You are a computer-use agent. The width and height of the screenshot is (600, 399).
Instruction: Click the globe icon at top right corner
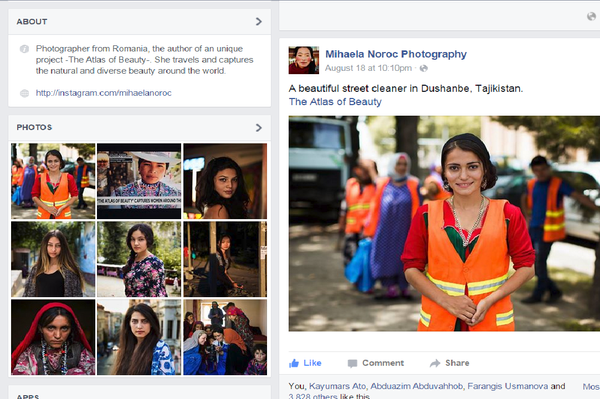(x=592, y=16)
